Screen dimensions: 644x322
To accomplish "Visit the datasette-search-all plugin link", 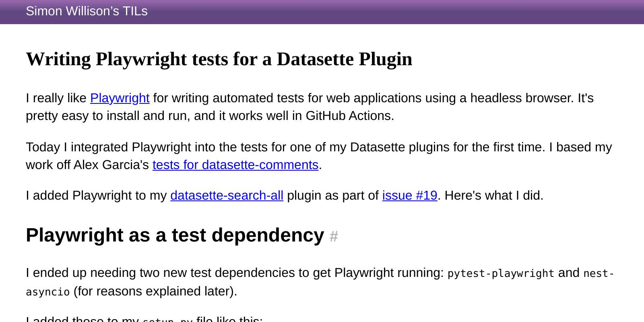I will 227,195.
